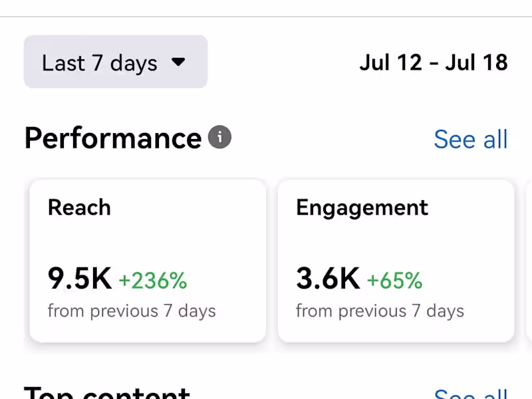Viewport: 532px width, 399px height.
Task: Open the Last 7 days date filter
Action: [116, 62]
